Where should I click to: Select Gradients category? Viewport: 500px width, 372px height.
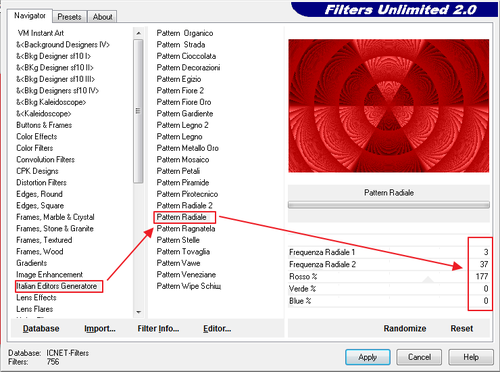coord(32,263)
